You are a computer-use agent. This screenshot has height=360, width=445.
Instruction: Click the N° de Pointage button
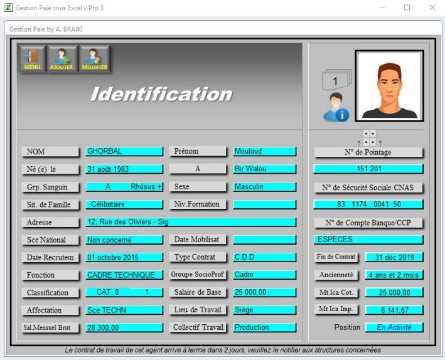coord(368,152)
